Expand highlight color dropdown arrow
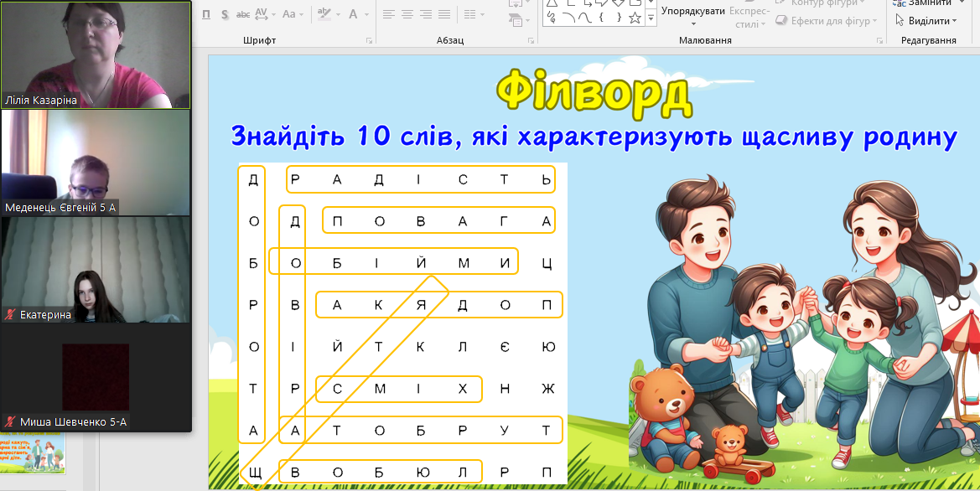Image resolution: width=980 pixels, height=491 pixels. pyautogui.click(x=338, y=14)
